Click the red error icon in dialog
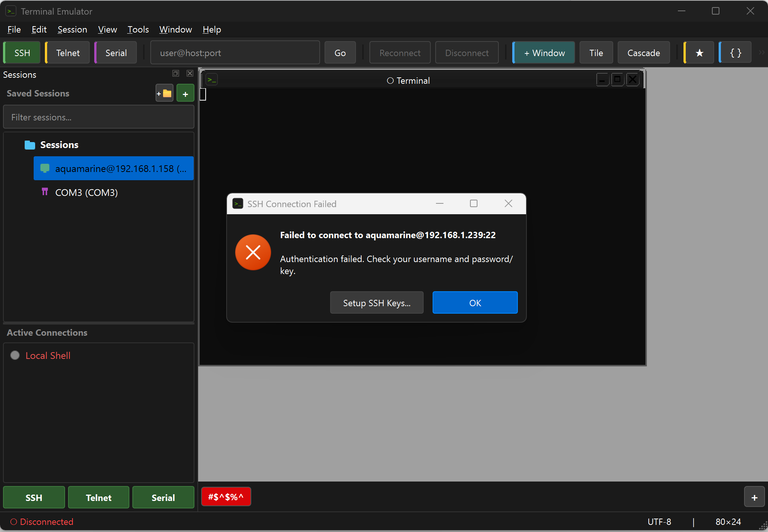This screenshot has height=532, width=768. pyautogui.click(x=253, y=252)
